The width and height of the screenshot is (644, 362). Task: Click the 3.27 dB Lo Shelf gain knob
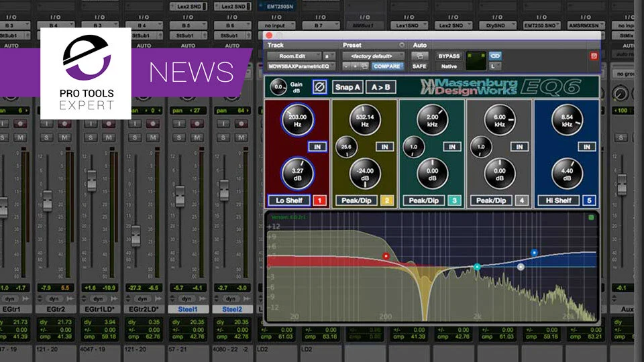click(x=297, y=174)
